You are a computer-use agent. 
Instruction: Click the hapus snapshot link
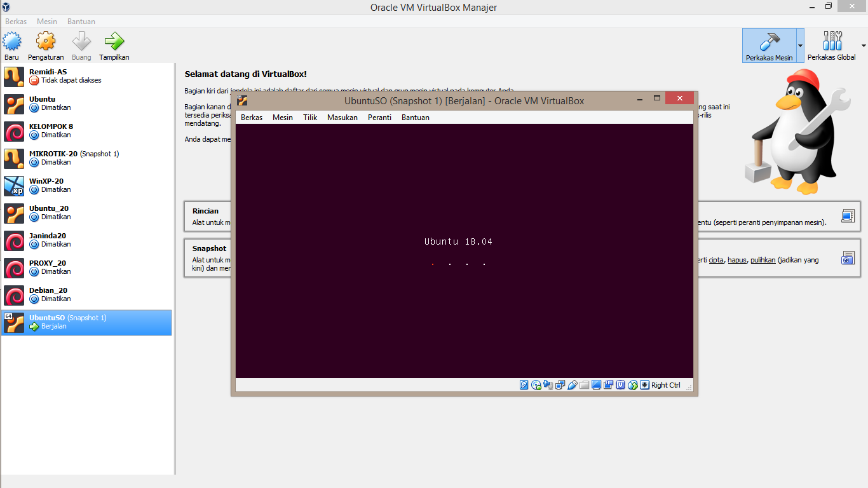coord(736,259)
